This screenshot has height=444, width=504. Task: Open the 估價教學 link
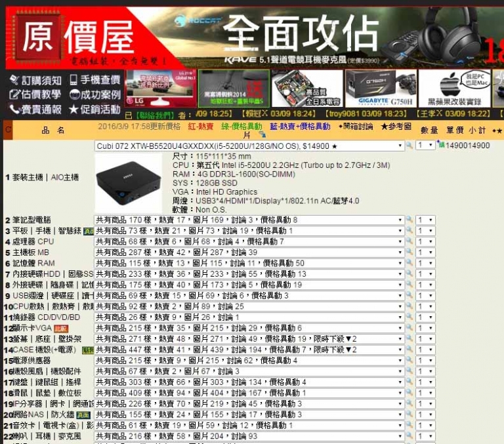point(35,94)
